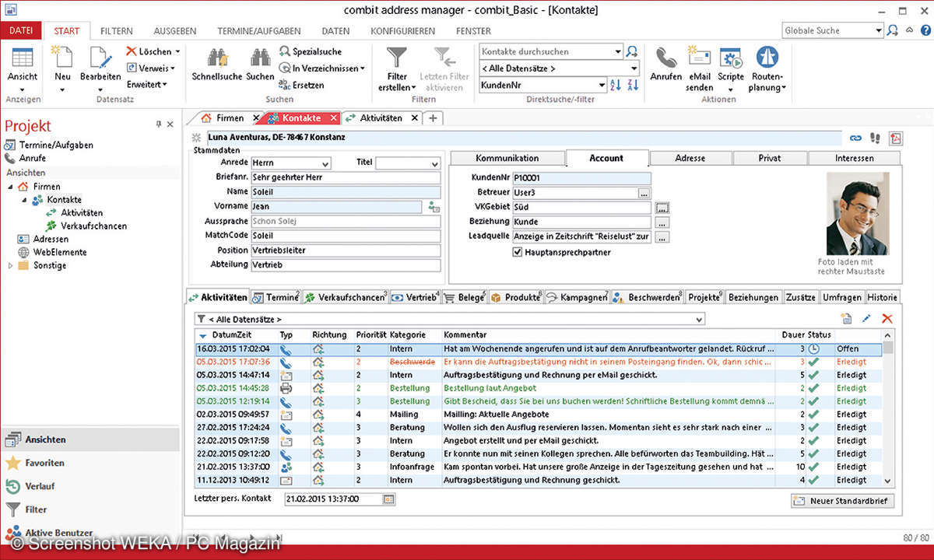The height and width of the screenshot is (560, 934).
Task: Click the Leadquelle browse button
Action: click(x=662, y=237)
